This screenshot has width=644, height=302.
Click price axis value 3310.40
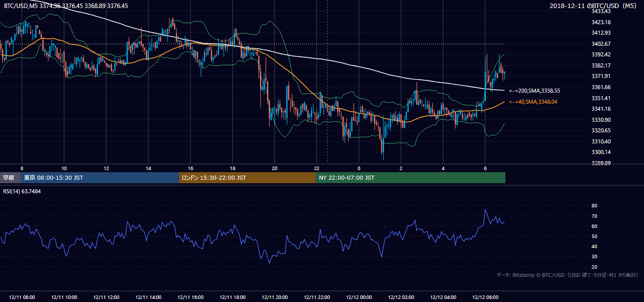[601, 141]
